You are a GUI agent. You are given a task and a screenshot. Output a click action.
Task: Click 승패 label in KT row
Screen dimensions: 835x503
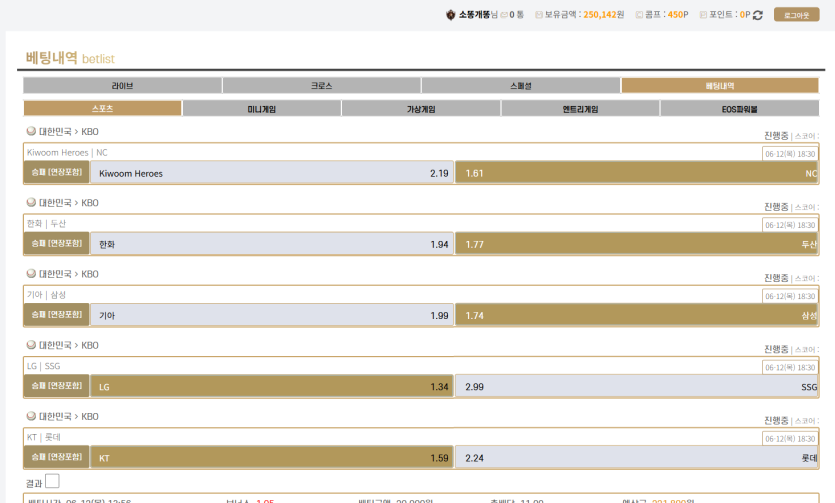tap(56, 457)
